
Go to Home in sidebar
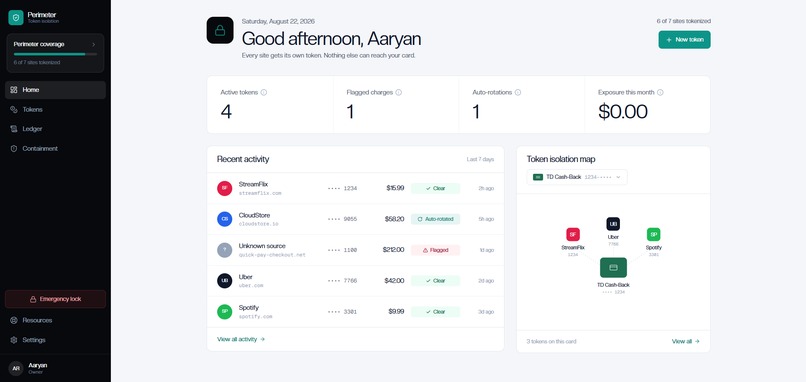[x=56, y=90]
